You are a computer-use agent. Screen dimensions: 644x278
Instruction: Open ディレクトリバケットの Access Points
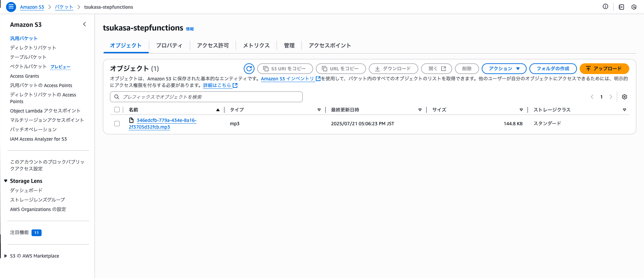(43, 98)
